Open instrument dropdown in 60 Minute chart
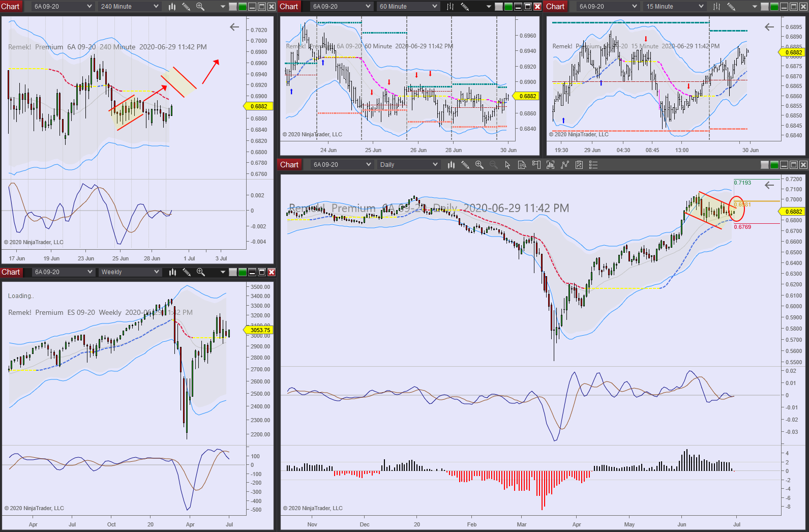809x532 pixels. pyautogui.click(x=342, y=7)
